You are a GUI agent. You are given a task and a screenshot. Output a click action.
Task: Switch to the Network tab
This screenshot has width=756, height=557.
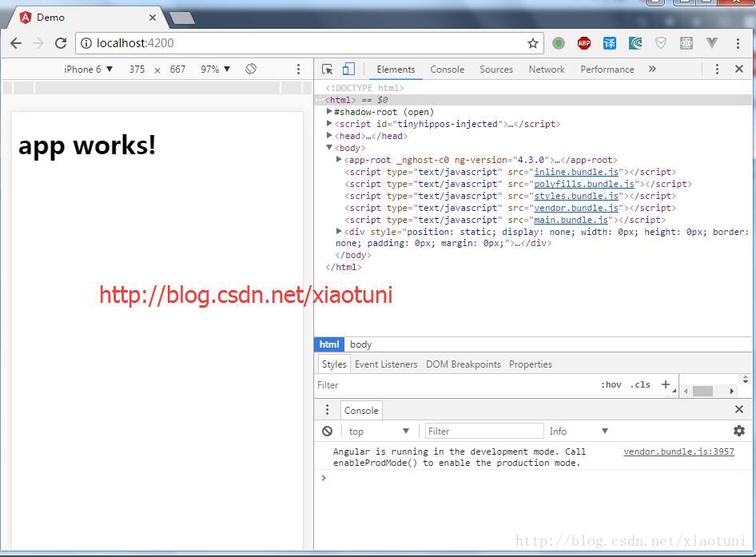(547, 70)
